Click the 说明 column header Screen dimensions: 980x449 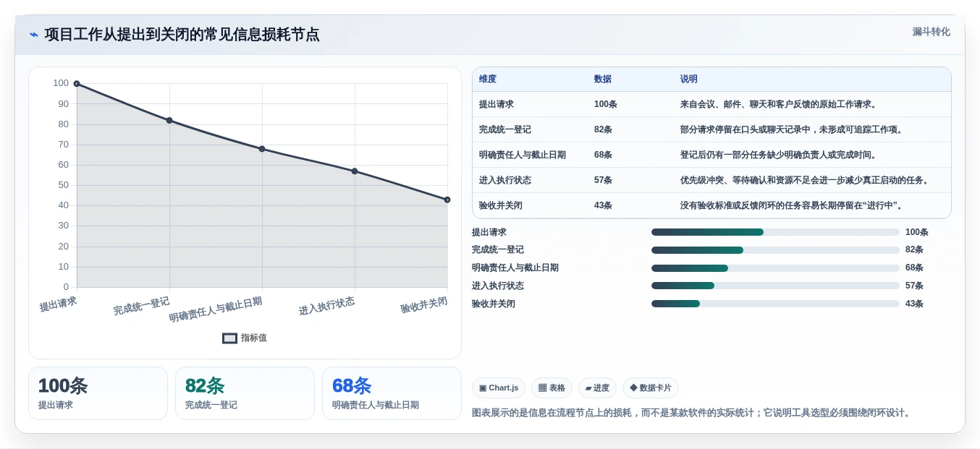[689, 80]
